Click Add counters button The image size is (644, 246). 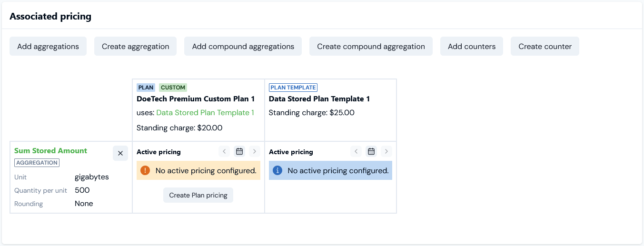472,46
